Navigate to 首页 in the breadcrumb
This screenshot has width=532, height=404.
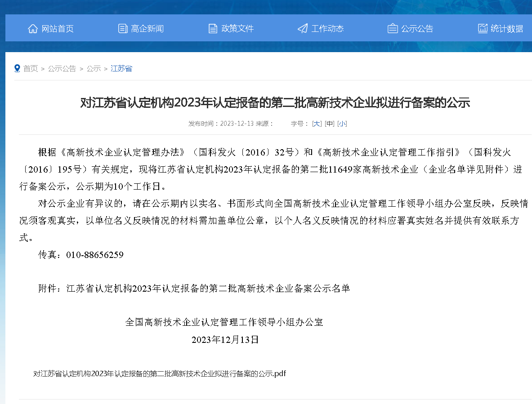pos(31,69)
